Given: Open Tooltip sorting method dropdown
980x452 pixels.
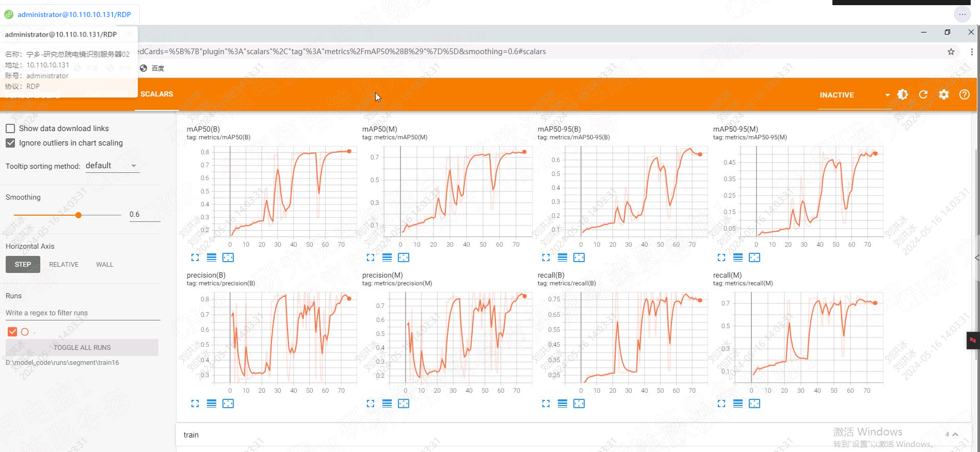Looking at the screenshot, I should (x=112, y=166).
